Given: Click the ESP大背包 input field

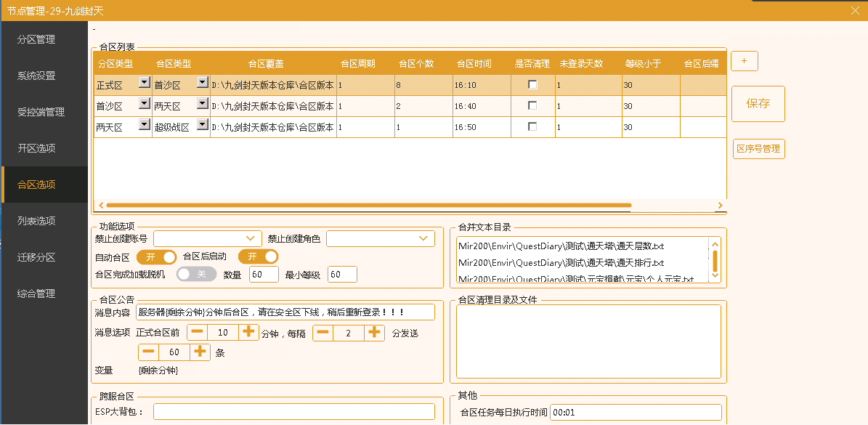Looking at the screenshot, I should [293, 412].
